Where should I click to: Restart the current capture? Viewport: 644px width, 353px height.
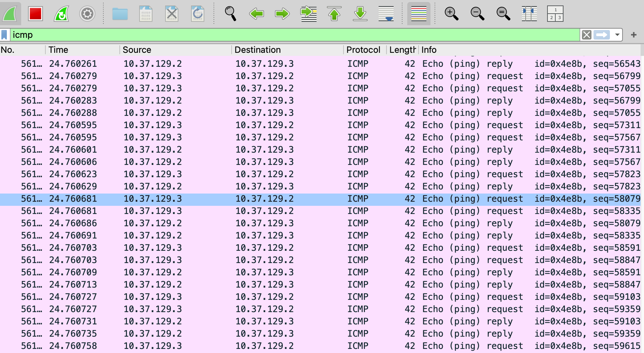[61, 14]
